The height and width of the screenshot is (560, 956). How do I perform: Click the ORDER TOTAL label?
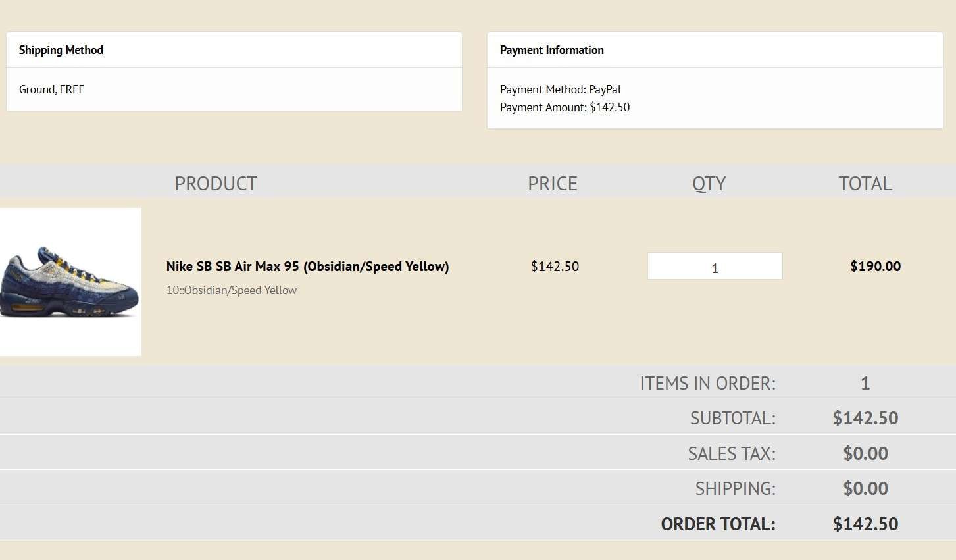718,524
